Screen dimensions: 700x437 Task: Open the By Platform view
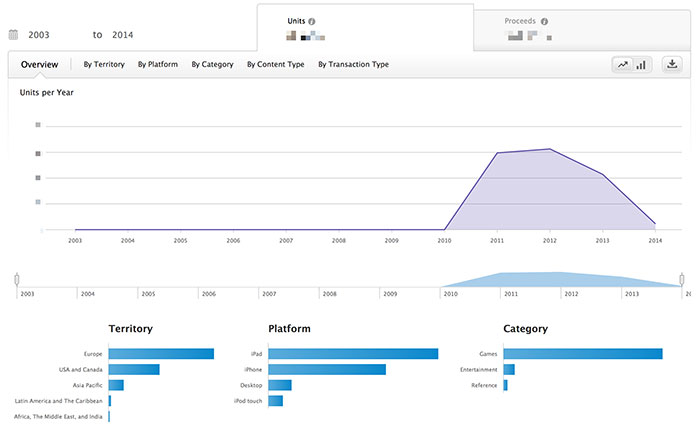157,65
